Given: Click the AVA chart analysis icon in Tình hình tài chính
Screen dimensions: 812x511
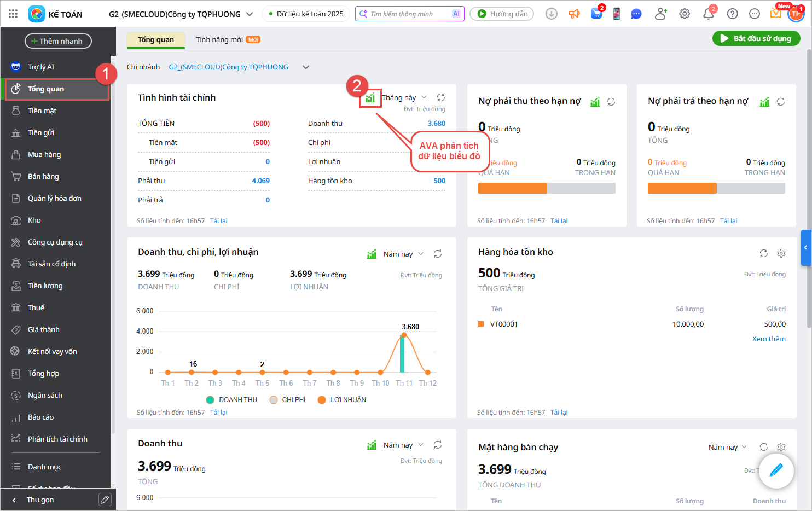Looking at the screenshot, I should click(x=370, y=98).
